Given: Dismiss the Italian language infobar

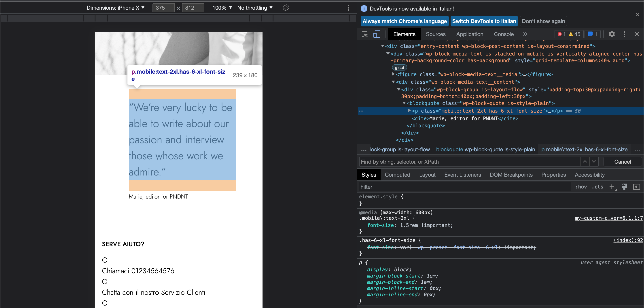Looking at the screenshot, I should (638, 15).
